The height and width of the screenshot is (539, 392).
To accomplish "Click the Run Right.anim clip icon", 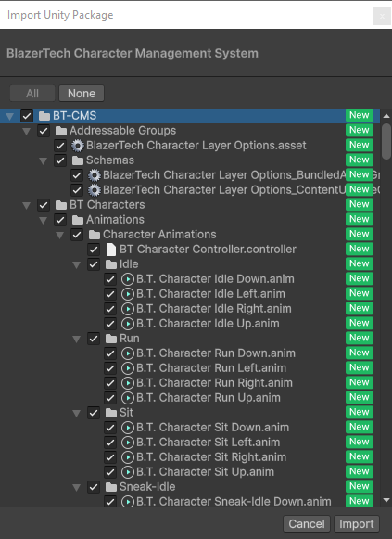I will [128, 383].
